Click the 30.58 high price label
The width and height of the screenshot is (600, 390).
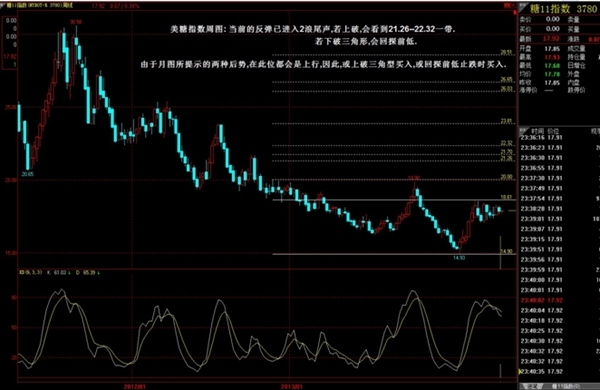pos(76,22)
